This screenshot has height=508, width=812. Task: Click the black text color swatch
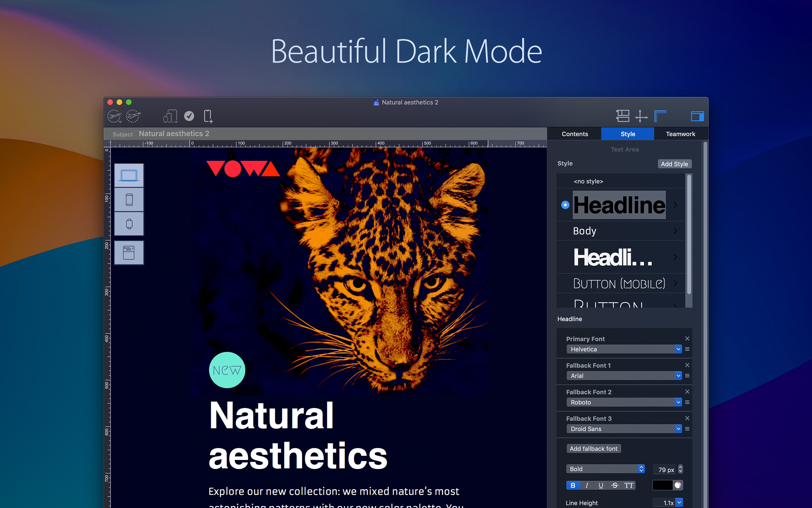click(x=662, y=485)
